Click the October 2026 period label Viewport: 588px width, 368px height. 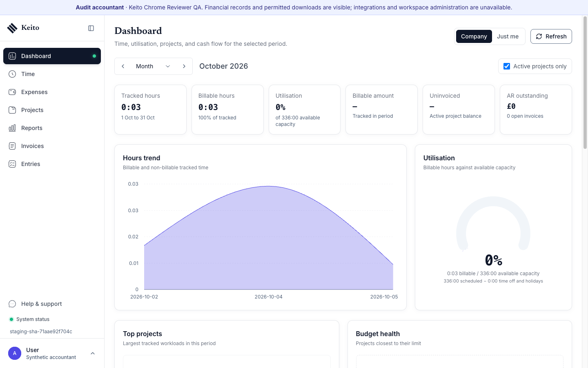coord(224,66)
